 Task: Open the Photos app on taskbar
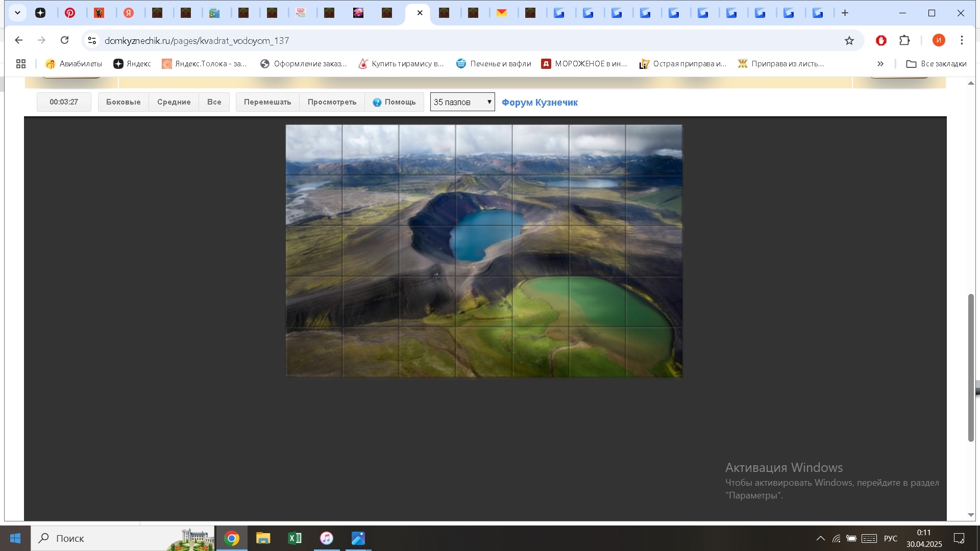(x=358, y=538)
